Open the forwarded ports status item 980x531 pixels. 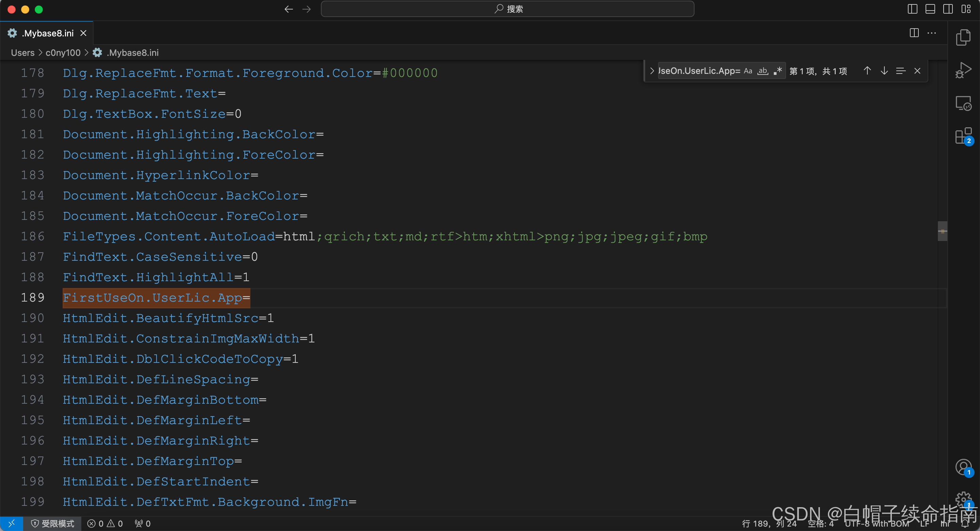[143, 524]
